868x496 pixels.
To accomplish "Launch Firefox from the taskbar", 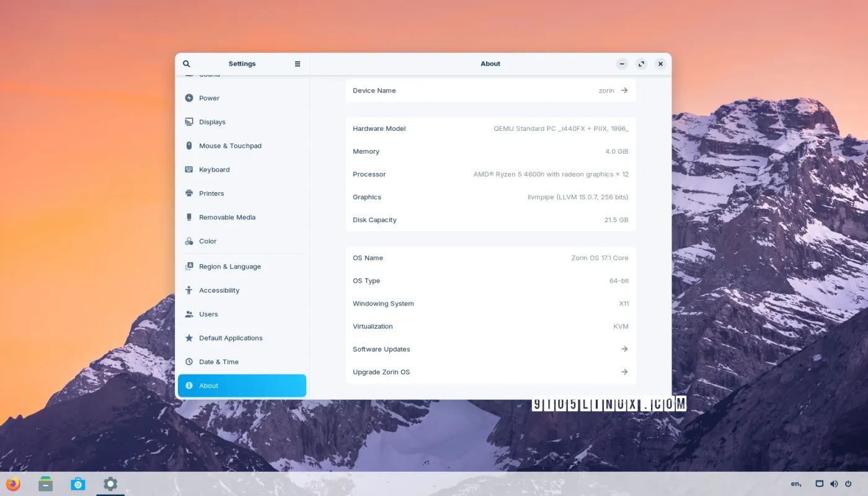I will (13, 483).
